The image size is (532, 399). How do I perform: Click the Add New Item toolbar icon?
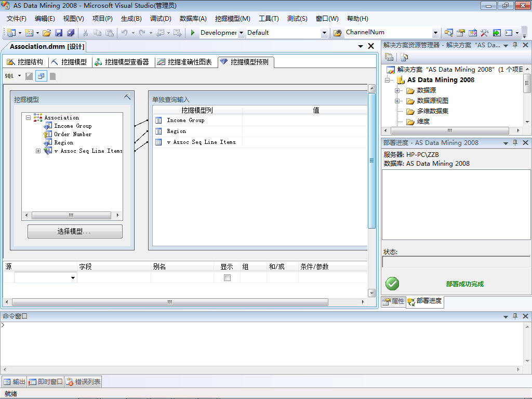tap(29, 33)
